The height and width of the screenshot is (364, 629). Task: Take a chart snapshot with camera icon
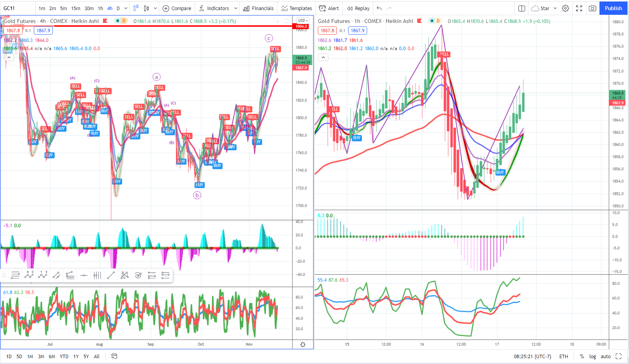(592, 8)
